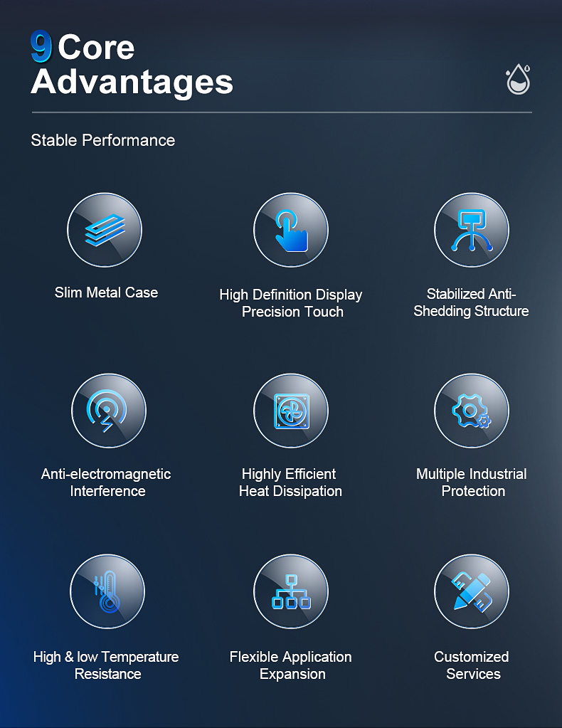This screenshot has height=728, width=562.
Task: Select High Definition Display Precision Touch text
Action: [291, 303]
